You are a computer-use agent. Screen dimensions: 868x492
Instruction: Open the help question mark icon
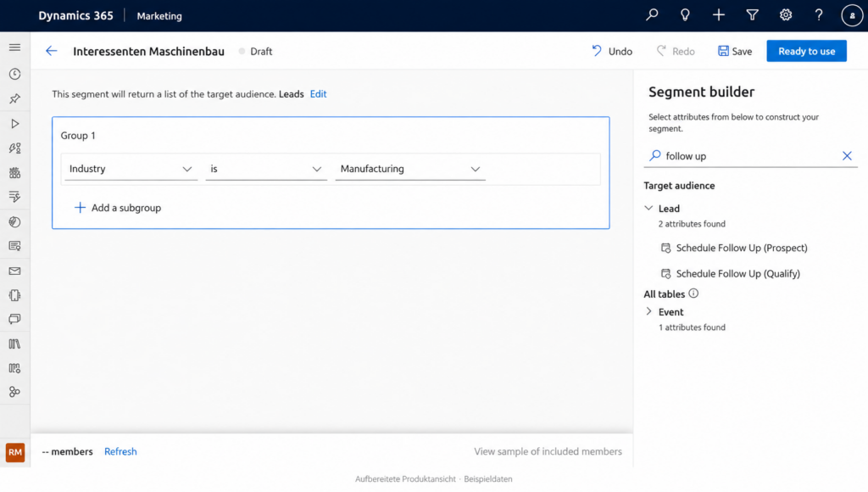click(x=819, y=15)
